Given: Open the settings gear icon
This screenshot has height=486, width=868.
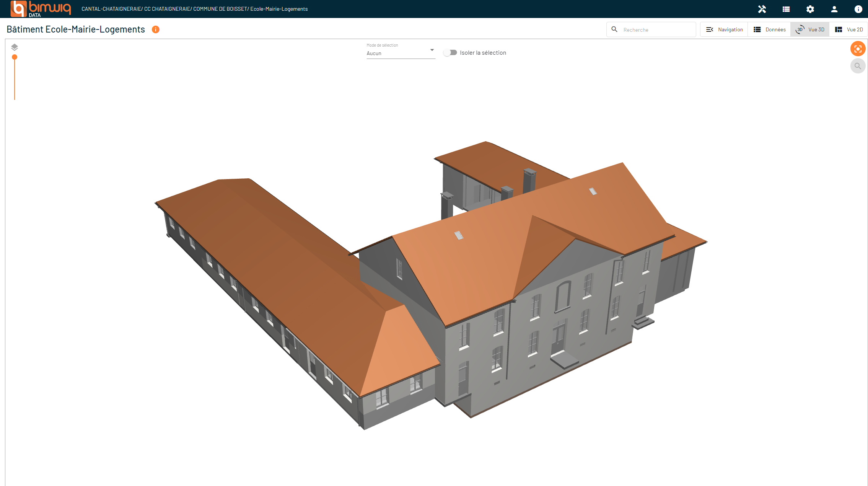Looking at the screenshot, I should [809, 8].
